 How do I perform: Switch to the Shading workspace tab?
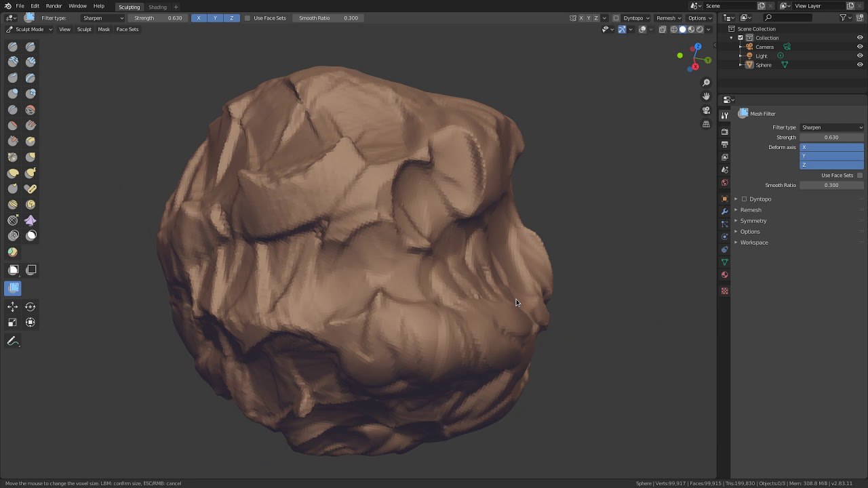pos(157,7)
